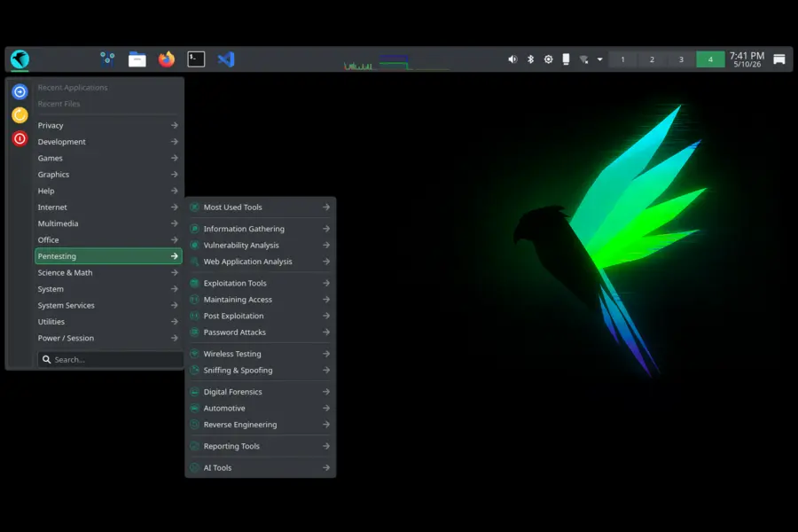Open the Privacy menu category
Screen dimensions: 798x532
tap(108, 125)
